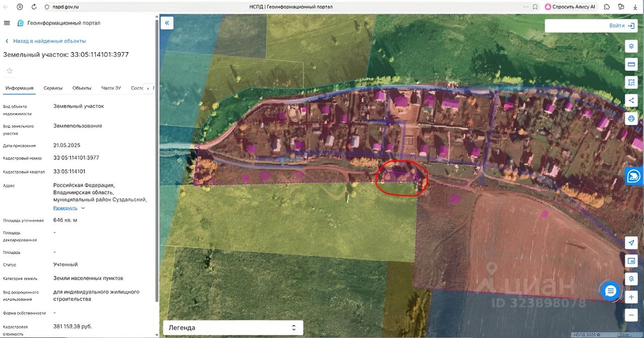Switch to the Информация tab
The width and height of the screenshot is (644, 338).
pos(19,88)
